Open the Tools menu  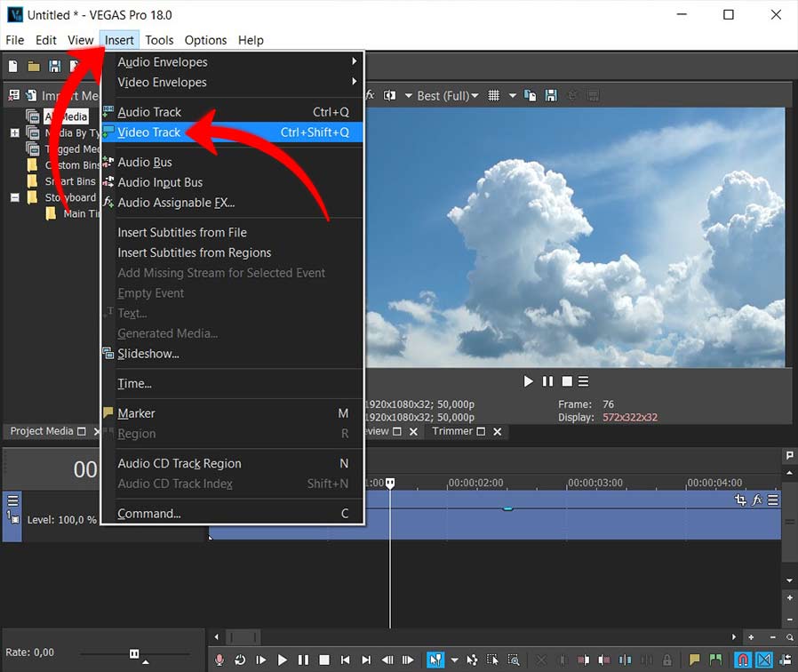159,40
